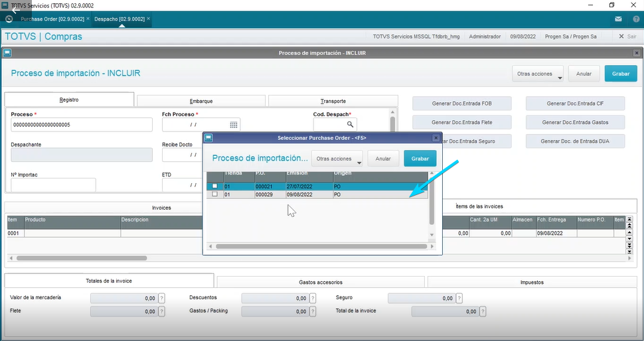
Task: Open the calendar picker for Fch Proceso
Action: pyautogui.click(x=233, y=125)
